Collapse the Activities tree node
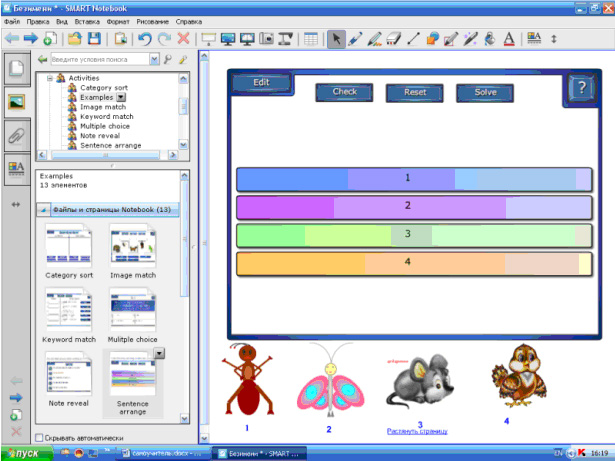615x461 pixels. (x=49, y=77)
